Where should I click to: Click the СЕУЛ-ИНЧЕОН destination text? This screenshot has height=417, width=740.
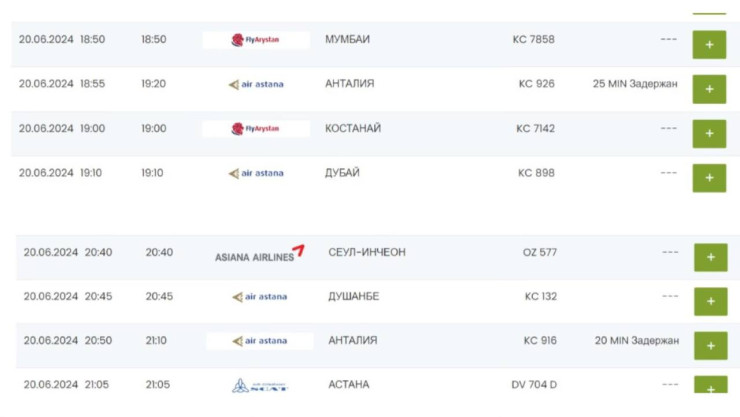click(x=367, y=252)
